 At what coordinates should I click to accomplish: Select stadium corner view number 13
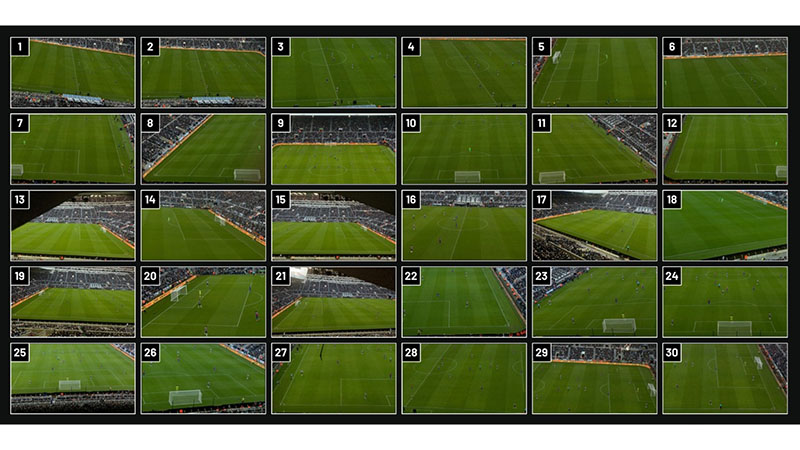pyautogui.click(x=73, y=225)
